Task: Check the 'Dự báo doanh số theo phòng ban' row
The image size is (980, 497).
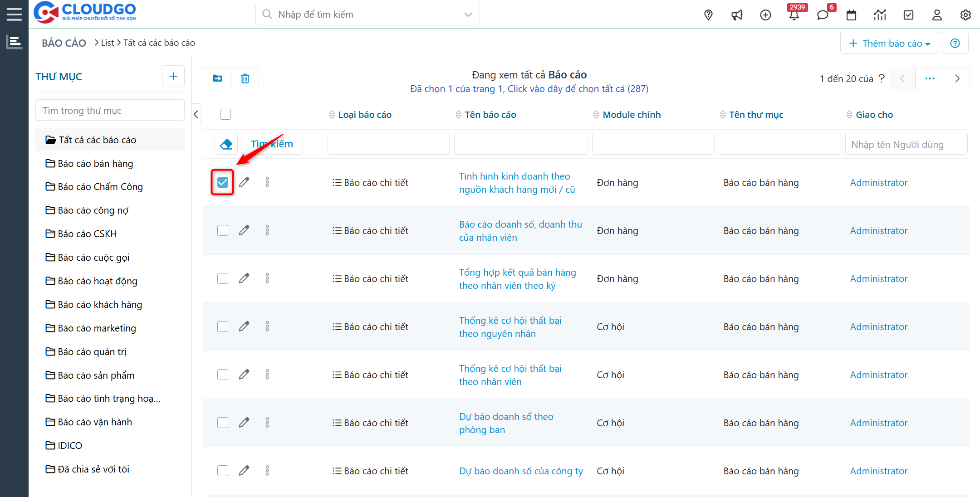Action: pos(223,423)
